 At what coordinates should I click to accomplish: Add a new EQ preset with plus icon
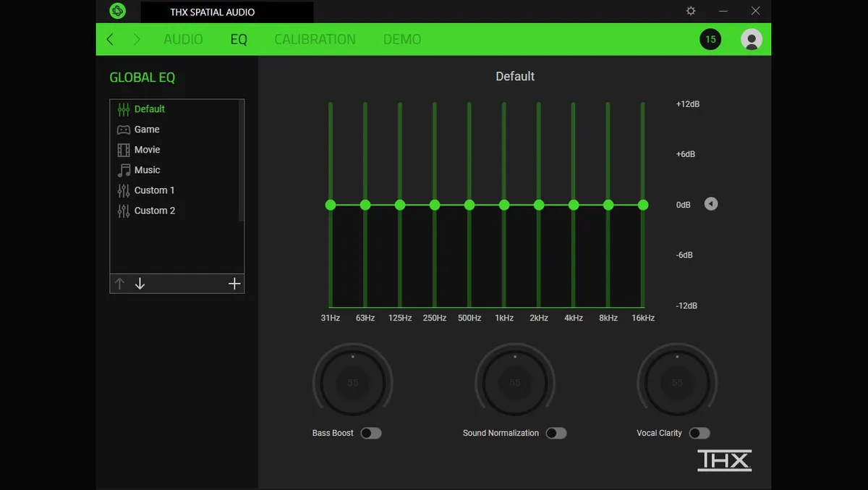pyautogui.click(x=234, y=284)
